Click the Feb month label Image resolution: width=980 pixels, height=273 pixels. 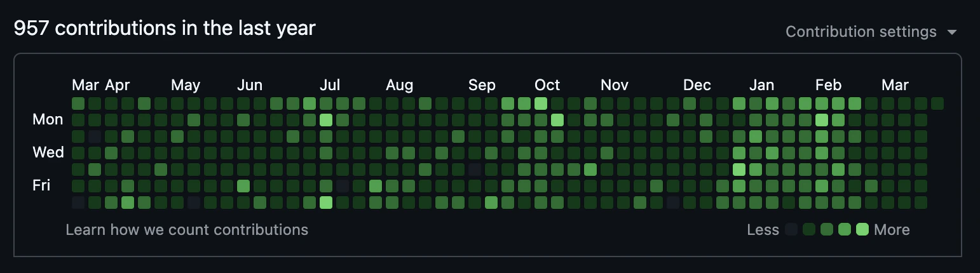(x=829, y=85)
